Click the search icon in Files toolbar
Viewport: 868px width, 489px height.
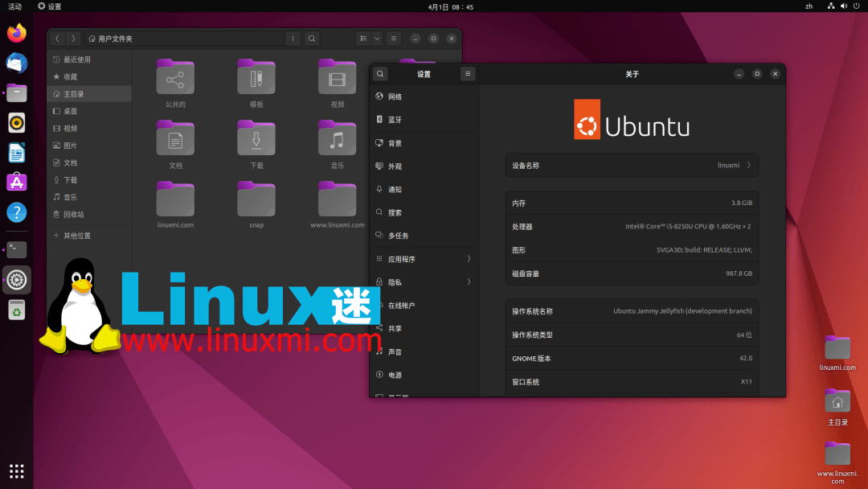tap(312, 39)
